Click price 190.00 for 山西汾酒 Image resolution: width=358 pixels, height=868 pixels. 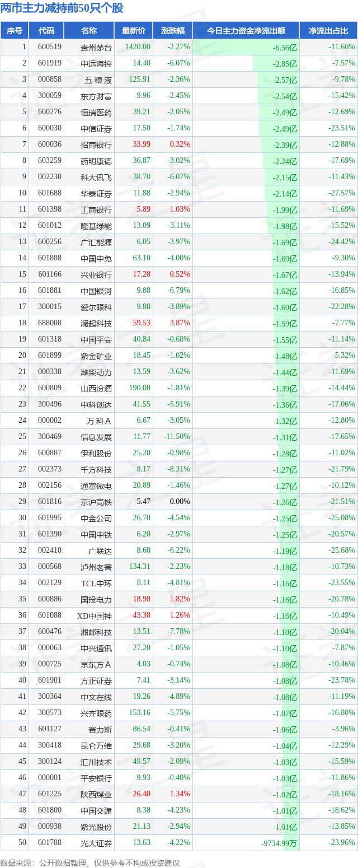pyautogui.click(x=140, y=388)
